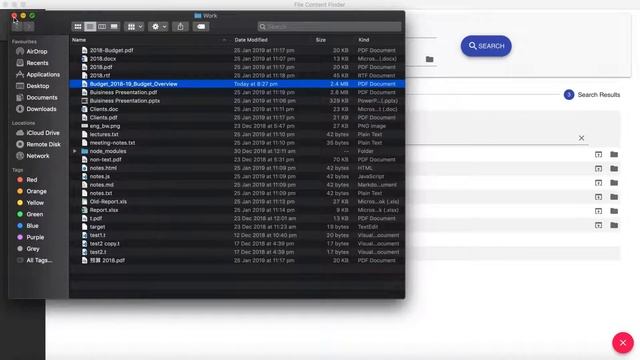
Task: Click the Share toolbar button
Action: [180, 27]
